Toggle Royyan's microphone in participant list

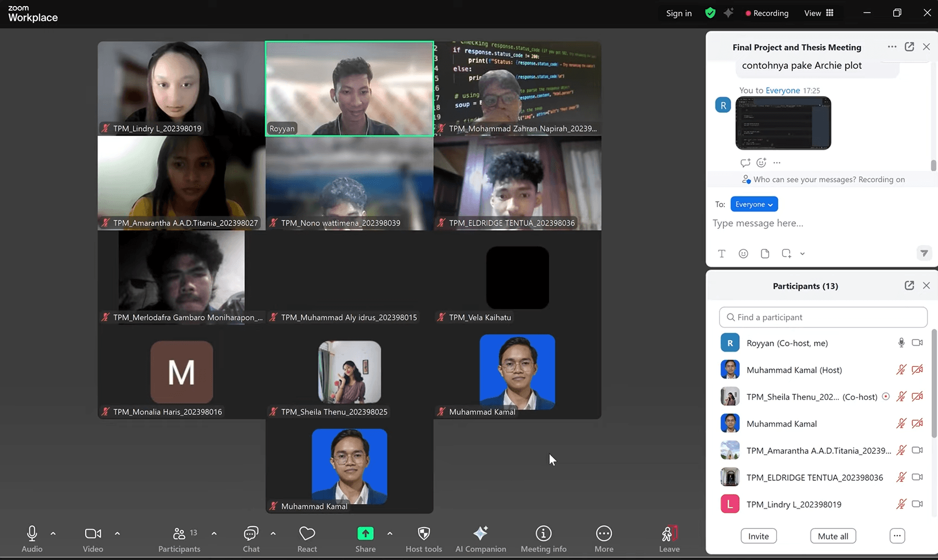901,343
